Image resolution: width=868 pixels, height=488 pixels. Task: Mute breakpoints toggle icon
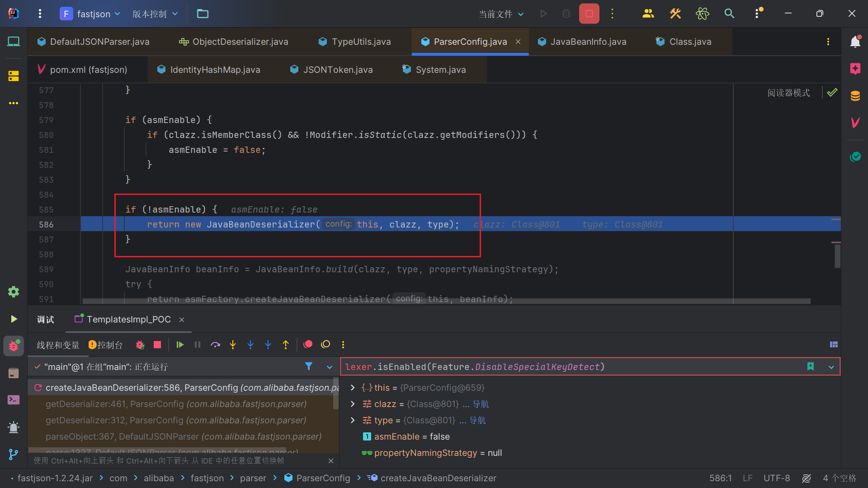[x=325, y=345]
